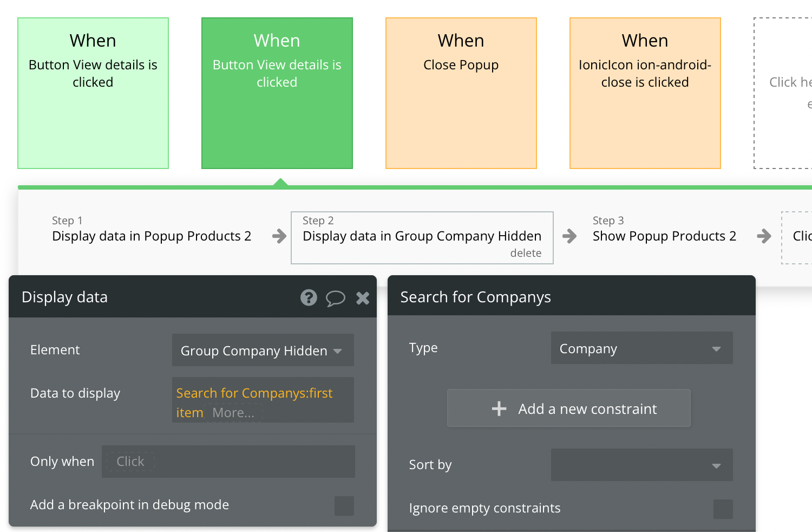Open the IonicIcon ion-android-close is clicked event

[645, 93]
